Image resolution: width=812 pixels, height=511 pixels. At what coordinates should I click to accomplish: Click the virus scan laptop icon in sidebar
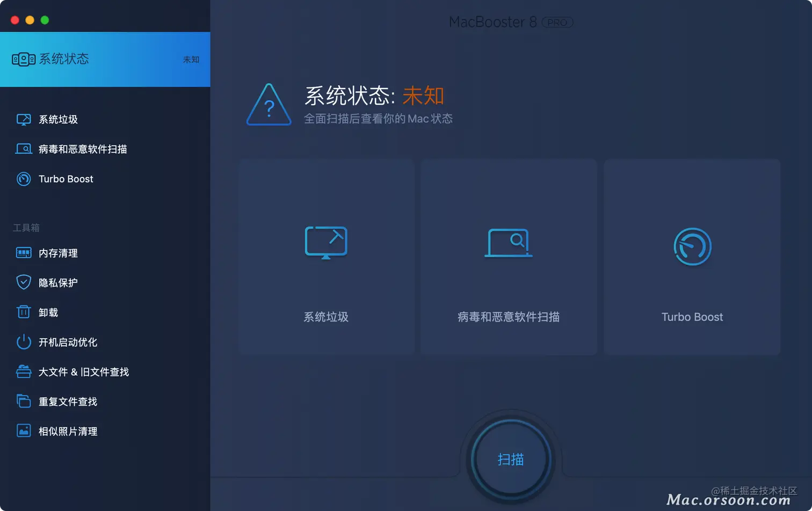(24, 149)
